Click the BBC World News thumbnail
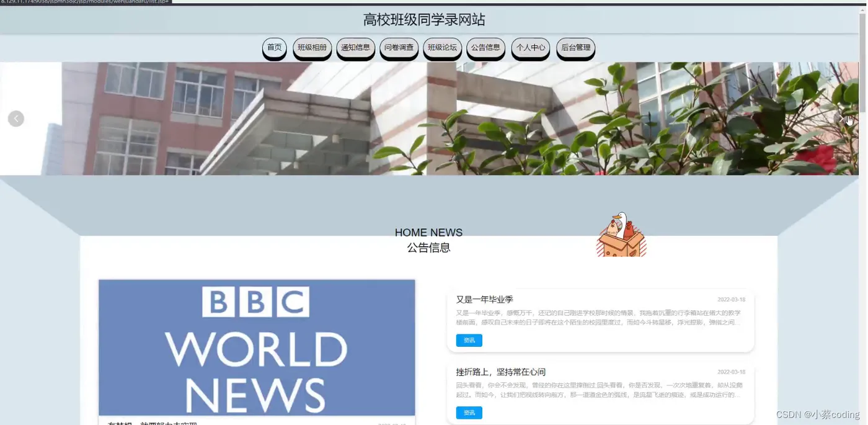Screen dimensions: 868x425 click(x=257, y=347)
